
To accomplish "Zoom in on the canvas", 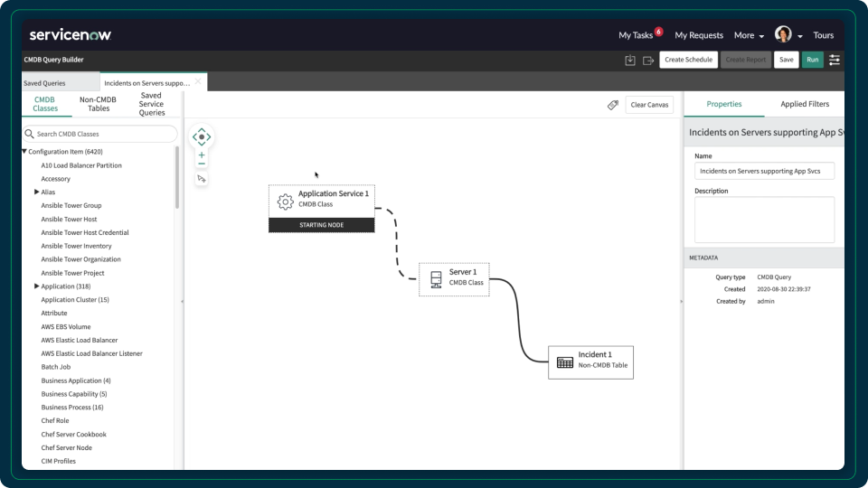I will pyautogui.click(x=202, y=155).
